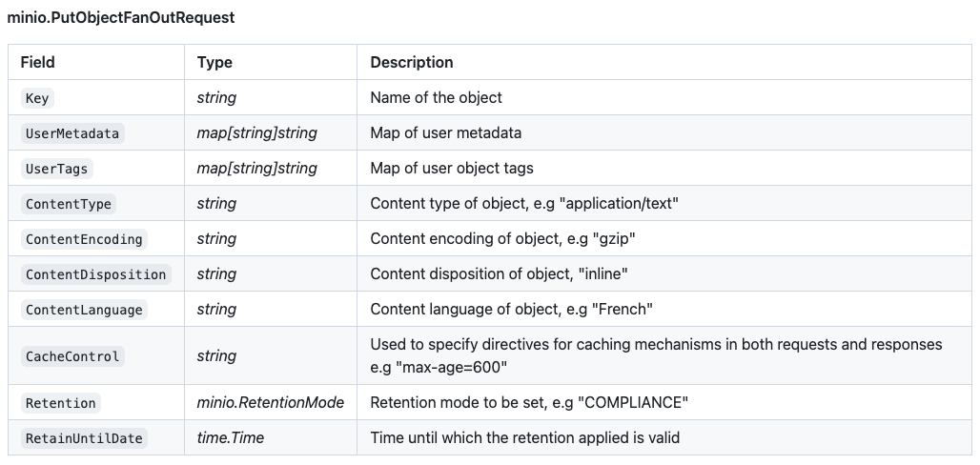Screen dimensions: 980x465
Task: Click the minio.RetentionMode type text
Action: click(x=270, y=403)
